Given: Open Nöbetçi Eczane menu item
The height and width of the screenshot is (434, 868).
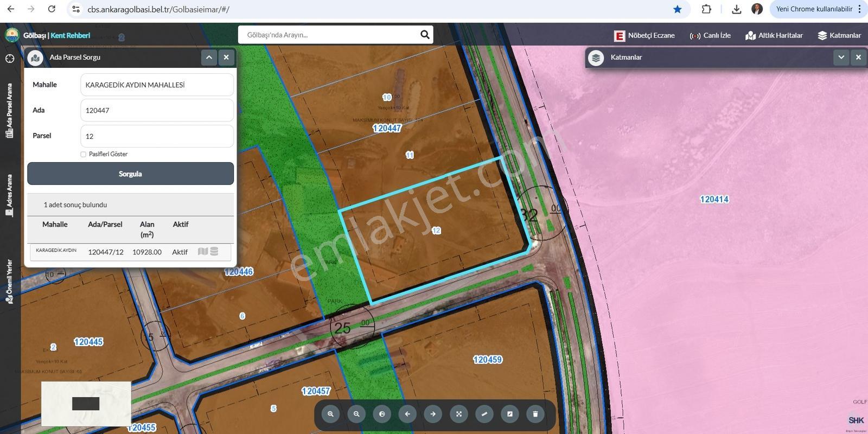Looking at the screenshot, I should tap(644, 35).
